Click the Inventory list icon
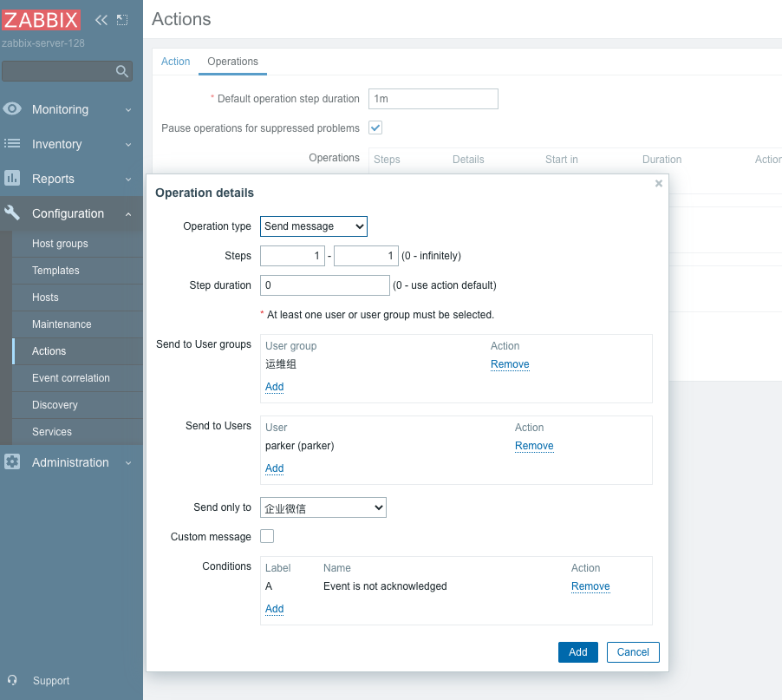Viewport: 782px width, 700px height. 12,144
